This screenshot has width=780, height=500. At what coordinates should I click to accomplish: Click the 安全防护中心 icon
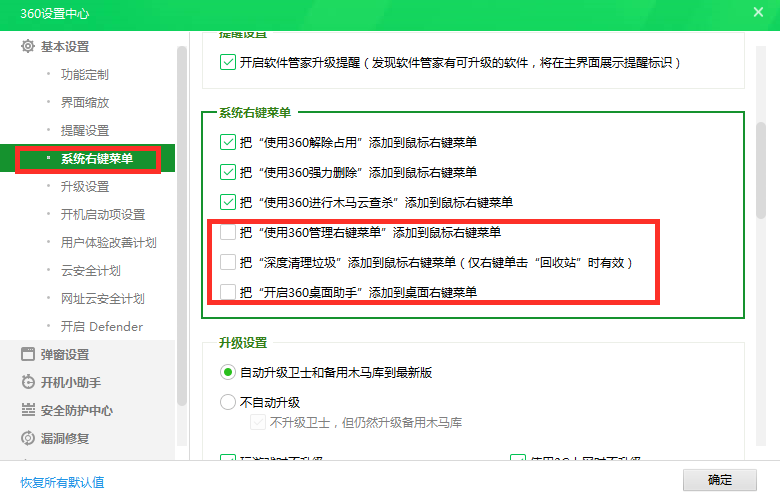tap(28, 410)
